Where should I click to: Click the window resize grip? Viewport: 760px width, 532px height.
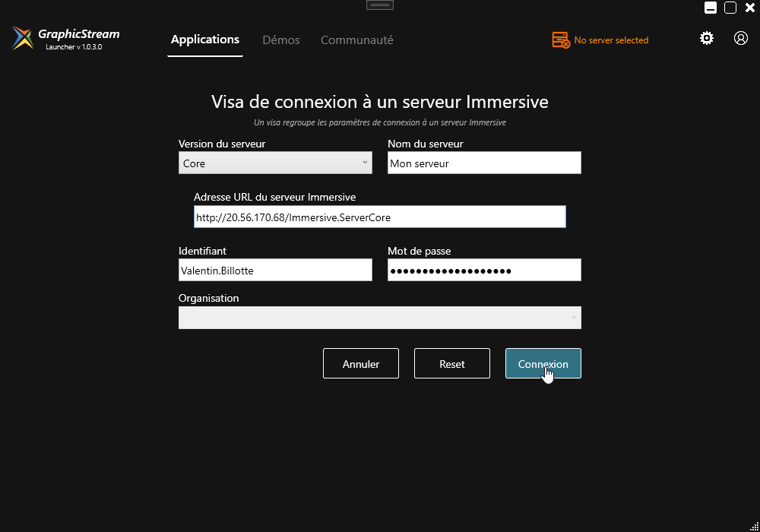tap(754, 526)
